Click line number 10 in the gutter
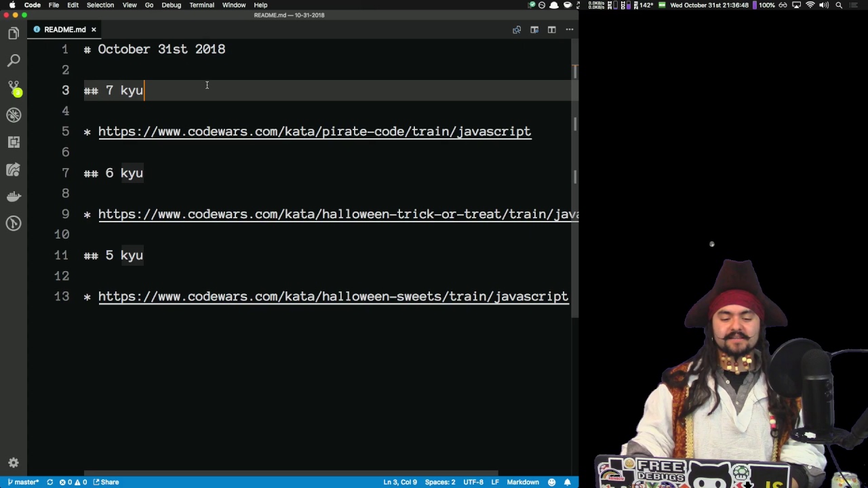868x488 pixels. point(62,235)
